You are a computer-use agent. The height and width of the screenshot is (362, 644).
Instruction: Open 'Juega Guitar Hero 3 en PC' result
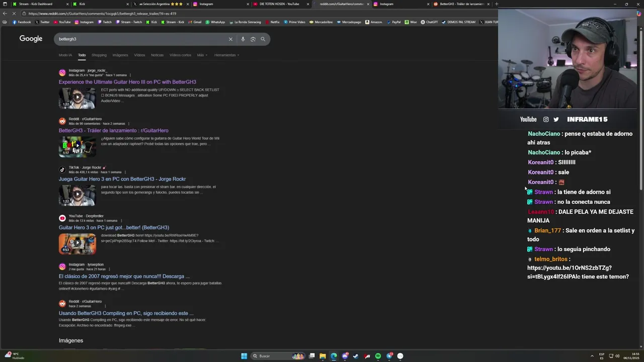122,179
